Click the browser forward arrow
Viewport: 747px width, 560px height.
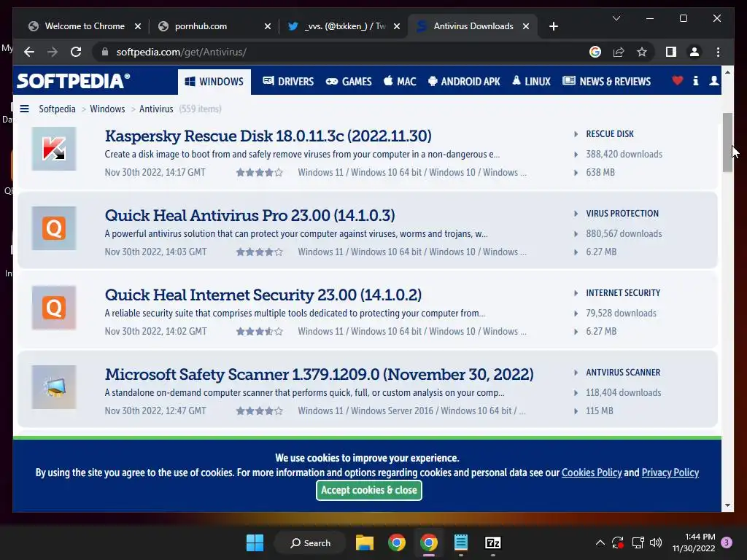53,52
